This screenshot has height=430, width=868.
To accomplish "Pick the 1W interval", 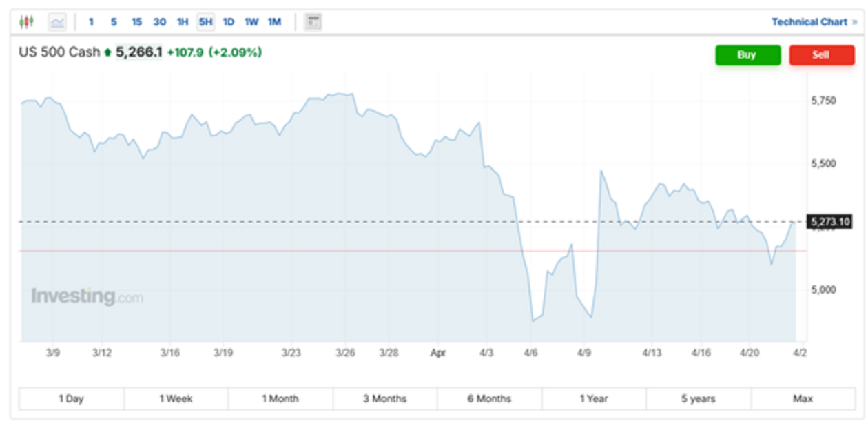I will [251, 22].
